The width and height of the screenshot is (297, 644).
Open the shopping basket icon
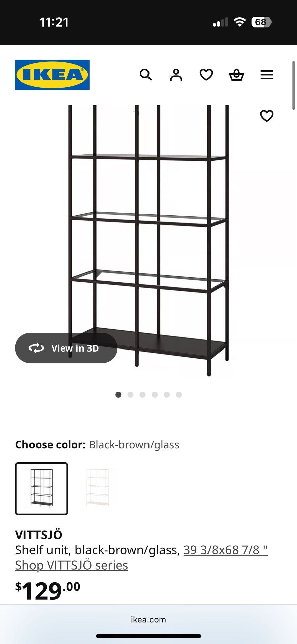[236, 75]
